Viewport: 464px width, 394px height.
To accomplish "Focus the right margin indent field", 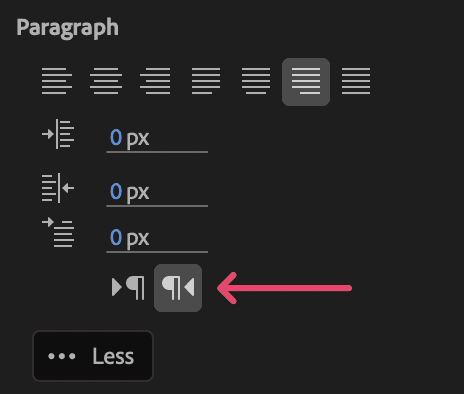I will [x=157, y=193].
